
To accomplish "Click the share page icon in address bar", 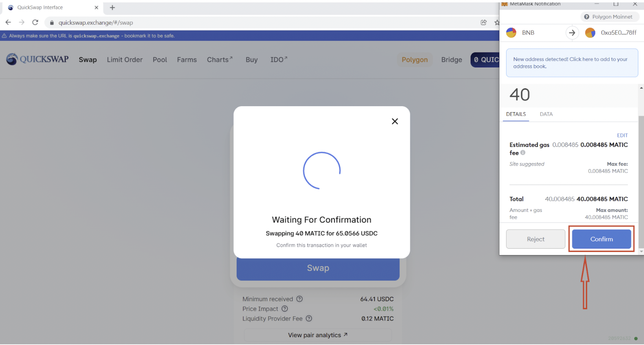I will (484, 22).
